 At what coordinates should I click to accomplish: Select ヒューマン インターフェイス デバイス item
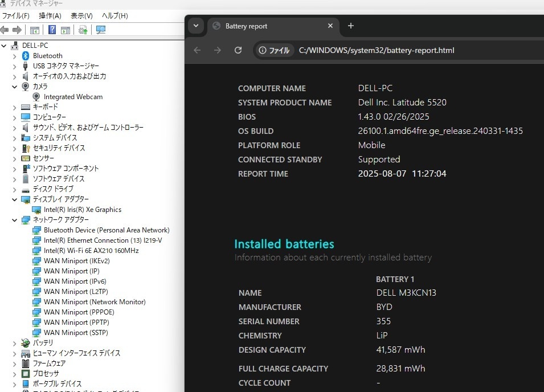coord(76,353)
